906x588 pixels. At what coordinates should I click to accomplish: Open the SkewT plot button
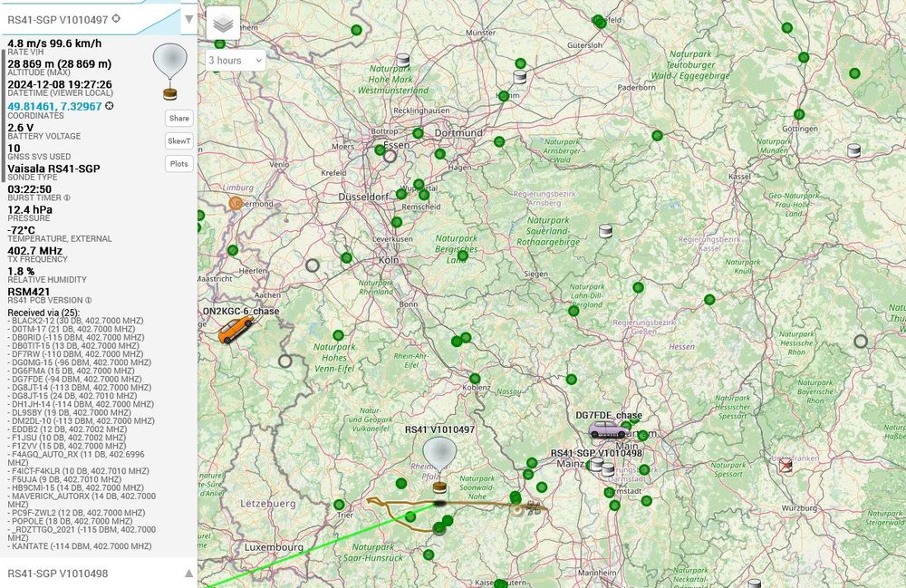pyautogui.click(x=179, y=141)
